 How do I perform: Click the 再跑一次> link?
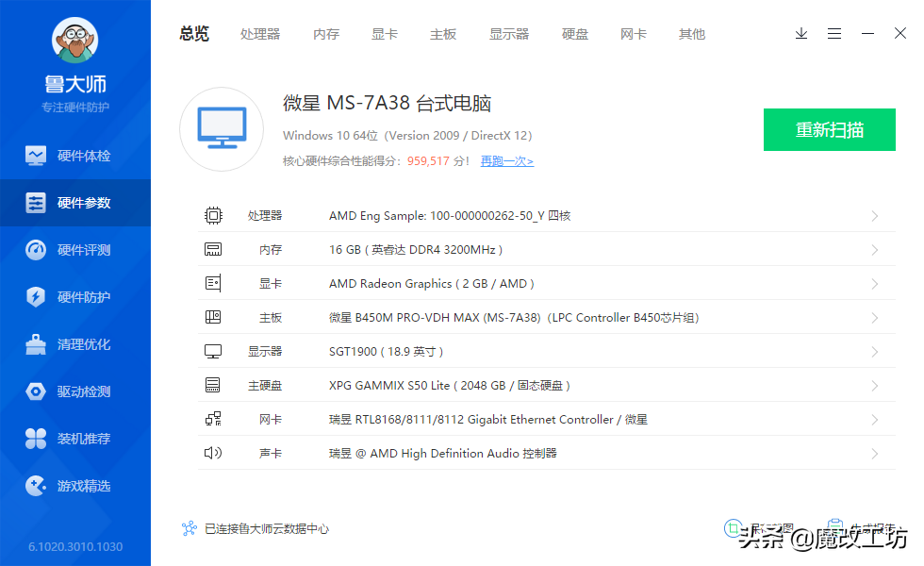[x=507, y=161]
